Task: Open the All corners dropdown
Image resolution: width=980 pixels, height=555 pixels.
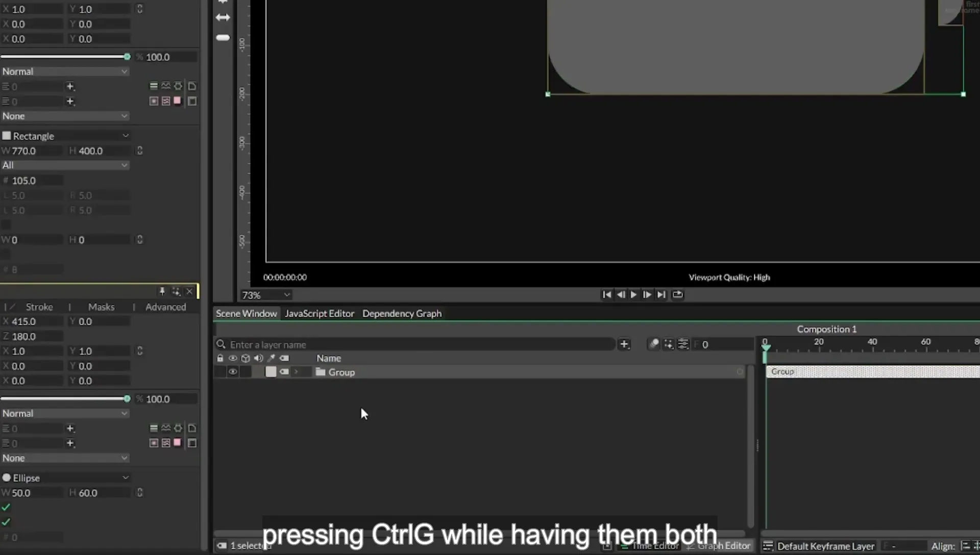Action: click(65, 165)
